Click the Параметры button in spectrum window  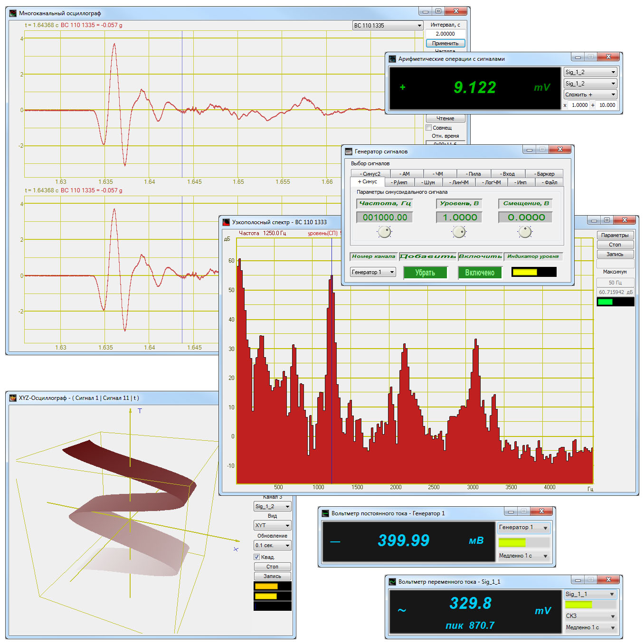point(615,235)
